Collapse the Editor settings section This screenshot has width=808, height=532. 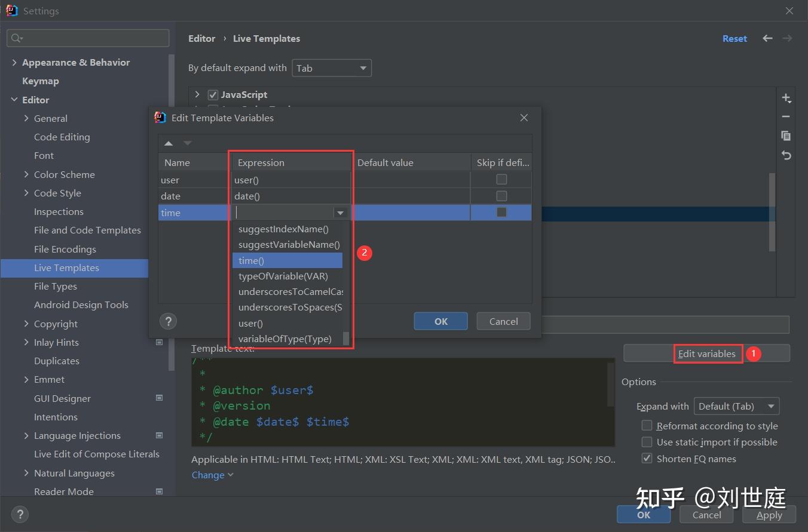(x=14, y=100)
